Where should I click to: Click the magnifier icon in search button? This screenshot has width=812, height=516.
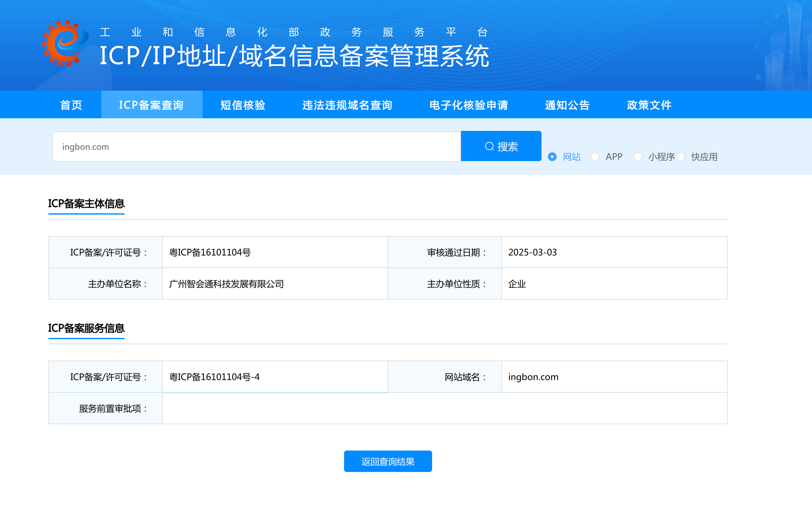click(489, 147)
